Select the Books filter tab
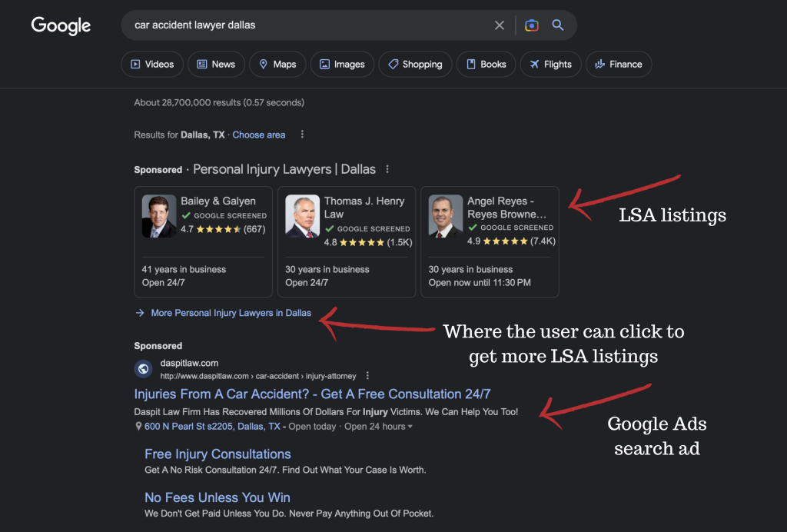 [486, 65]
